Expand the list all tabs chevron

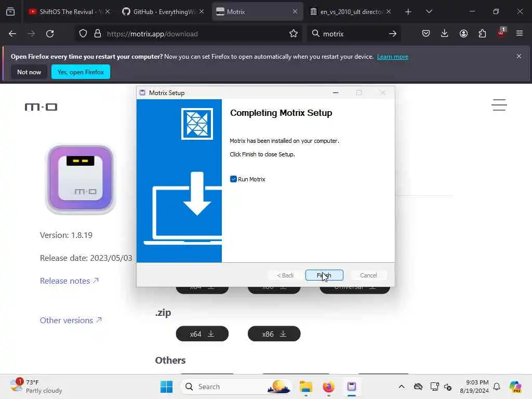(429, 11)
